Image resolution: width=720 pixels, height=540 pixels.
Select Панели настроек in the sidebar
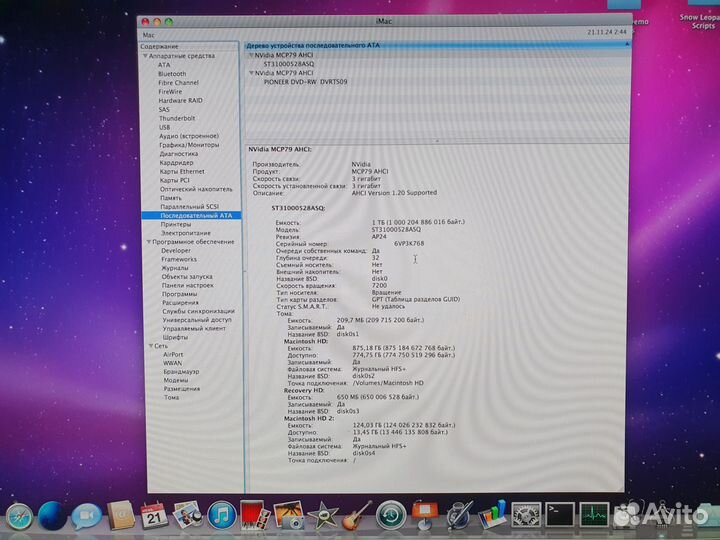(x=188, y=285)
